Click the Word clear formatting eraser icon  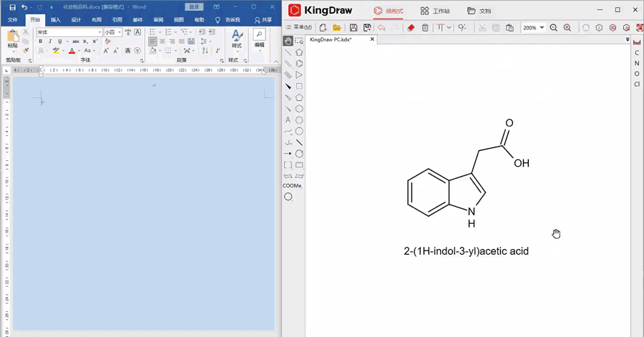107,41
